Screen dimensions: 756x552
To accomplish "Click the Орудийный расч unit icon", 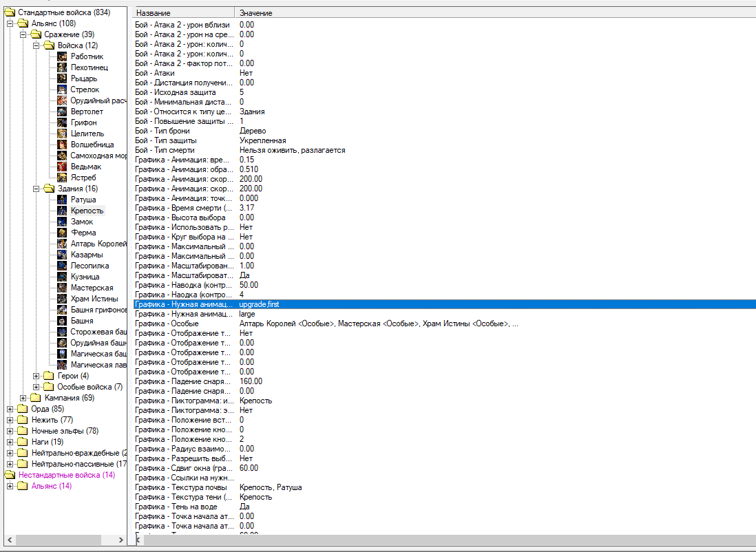I will click(x=62, y=100).
